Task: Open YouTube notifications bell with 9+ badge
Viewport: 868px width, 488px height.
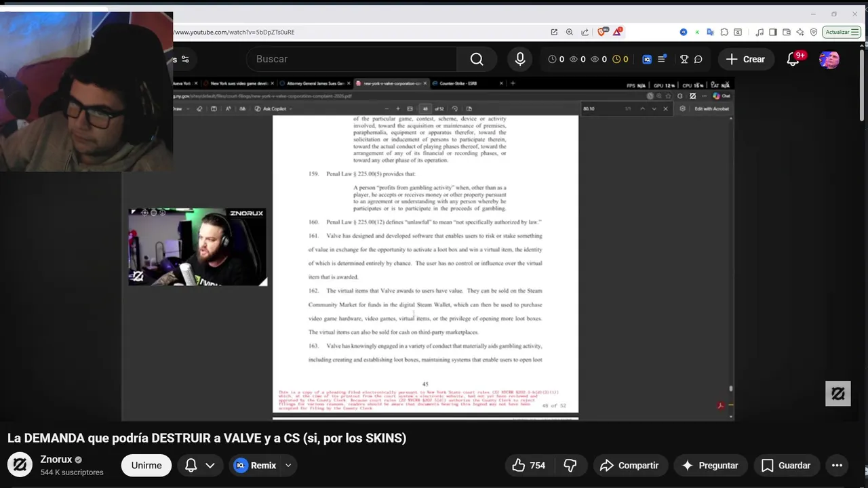Action: (794, 59)
